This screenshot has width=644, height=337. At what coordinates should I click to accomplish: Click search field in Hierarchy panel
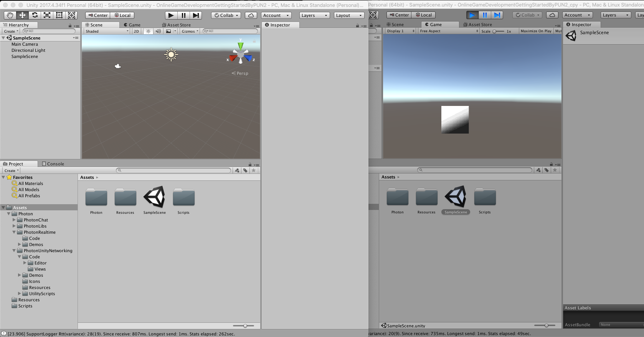tap(49, 31)
